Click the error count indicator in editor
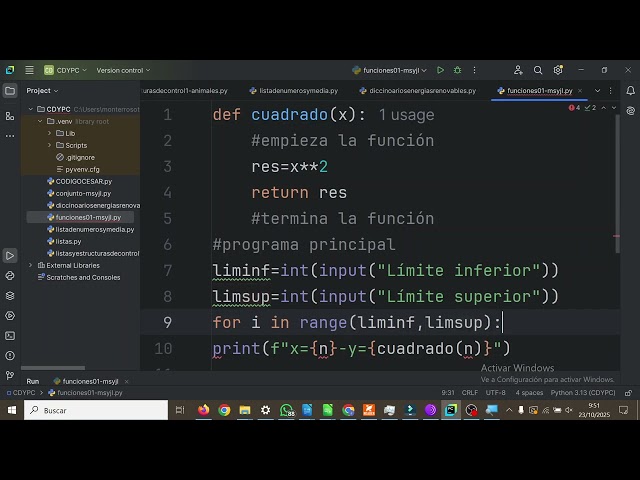The image size is (640, 480). click(x=574, y=108)
